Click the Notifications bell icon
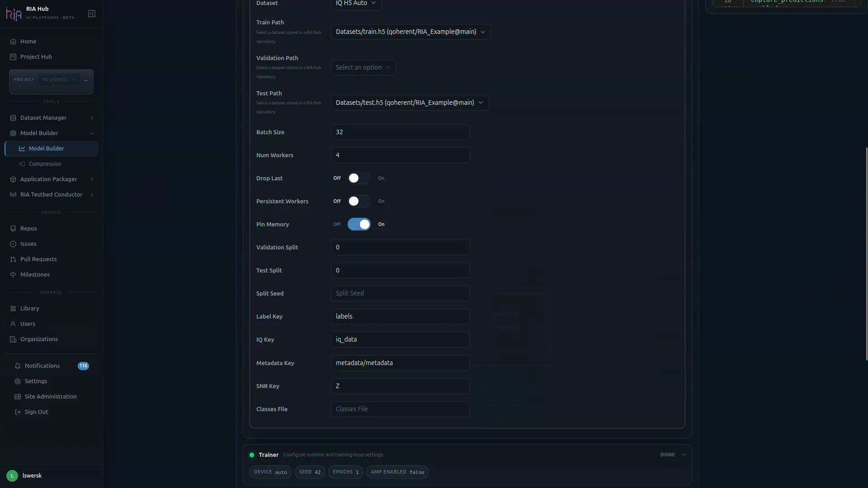The image size is (868, 488). [18, 366]
